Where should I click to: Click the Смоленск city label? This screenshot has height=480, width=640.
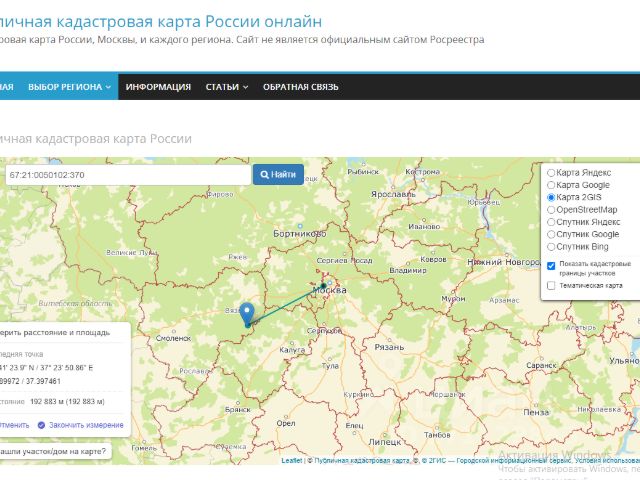click(x=173, y=338)
